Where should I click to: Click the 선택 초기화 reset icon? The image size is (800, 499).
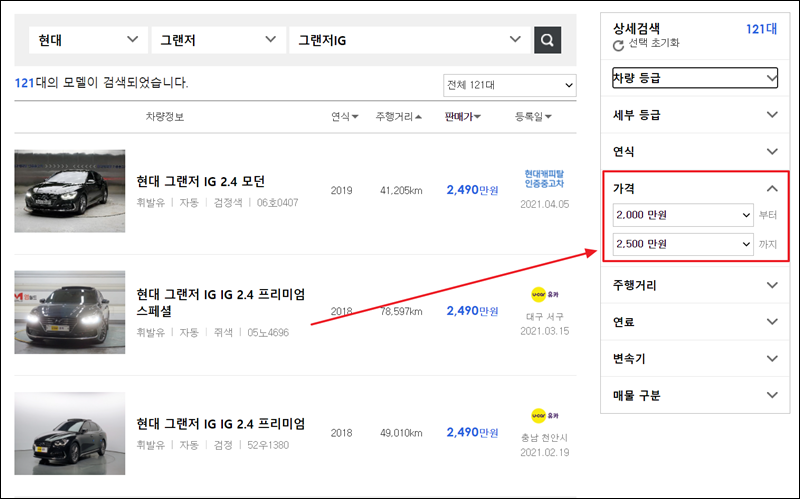[618, 45]
